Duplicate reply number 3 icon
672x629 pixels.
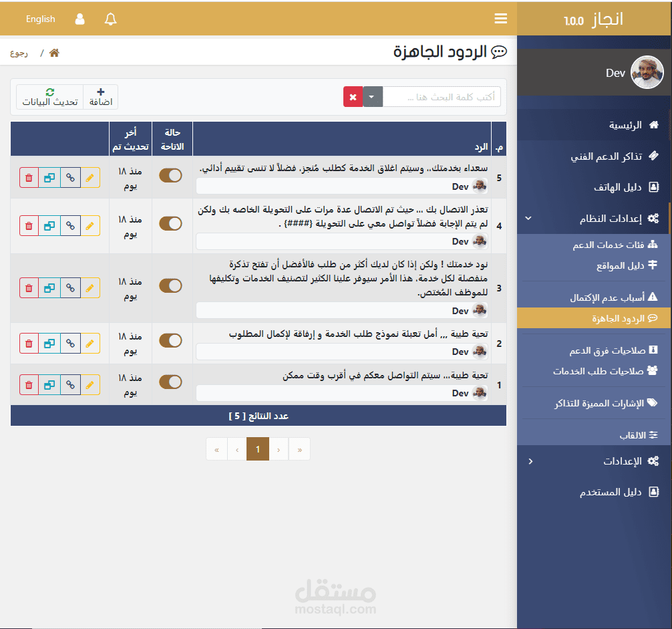[49, 287]
